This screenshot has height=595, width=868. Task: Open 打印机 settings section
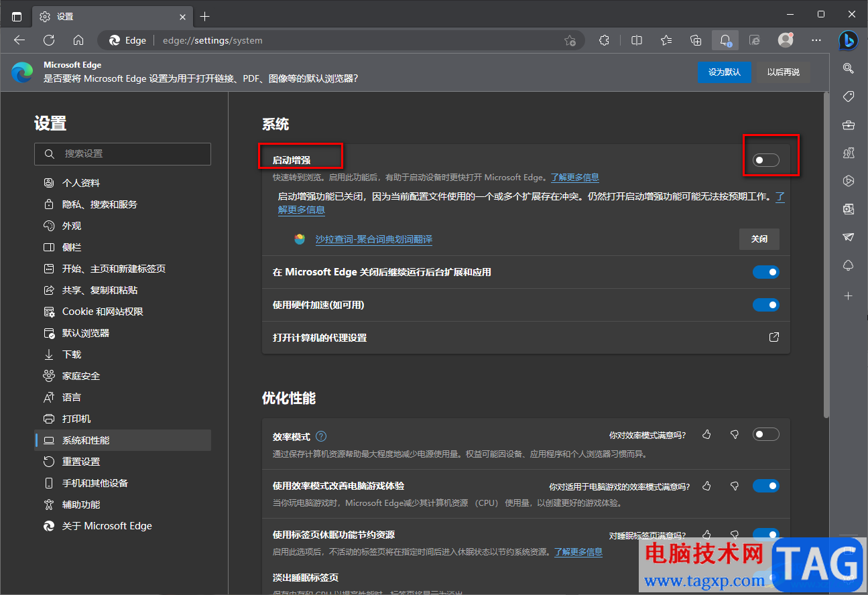tap(123, 419)
